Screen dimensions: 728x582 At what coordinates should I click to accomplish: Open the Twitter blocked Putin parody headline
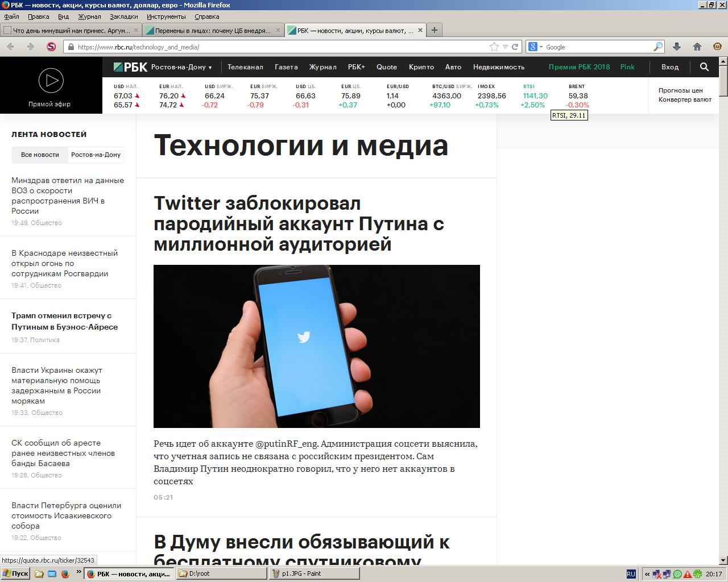coord(299,223)
